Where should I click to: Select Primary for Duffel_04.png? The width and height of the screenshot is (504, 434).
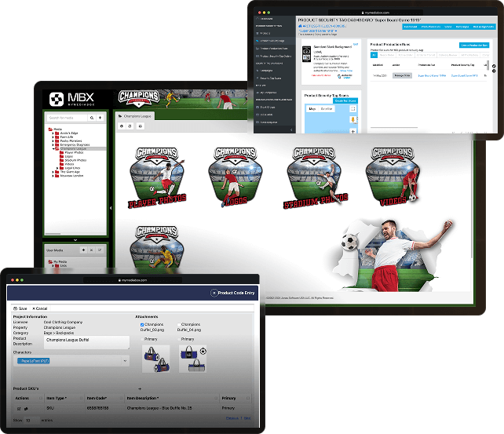point(179,339)
